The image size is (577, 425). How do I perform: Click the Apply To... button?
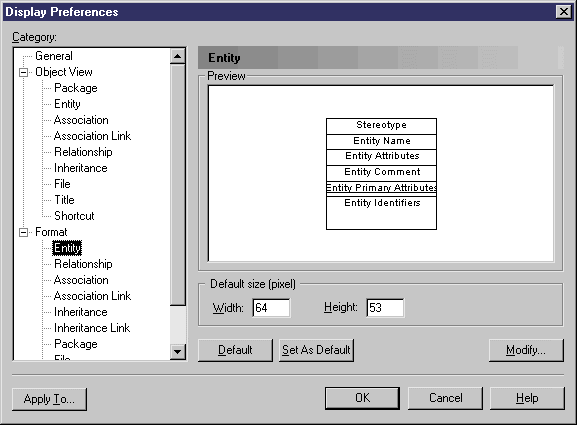[x=49, y=399]
